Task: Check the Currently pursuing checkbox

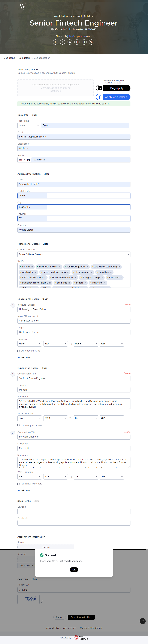Action: pos(18,351)
